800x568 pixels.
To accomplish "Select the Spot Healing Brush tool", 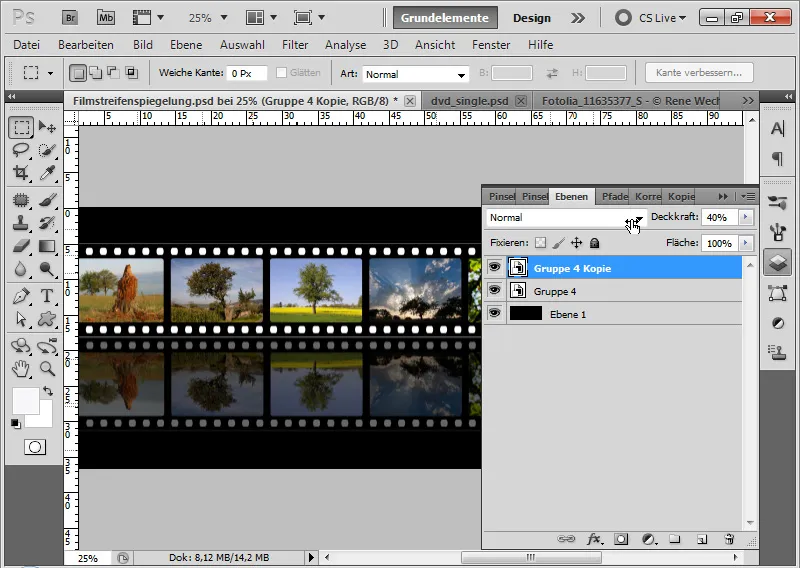I will click(21, 200).
